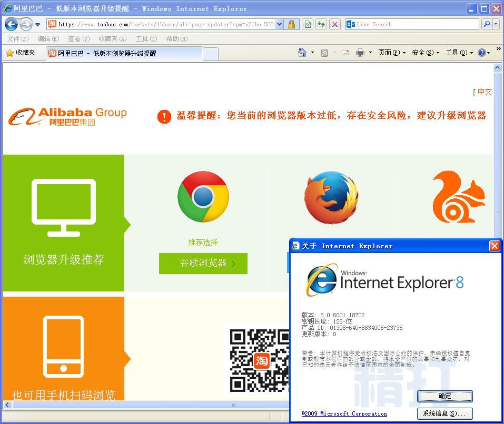The image size is (504, 424).
Task: Open search provider dropdown arrow
Action: pos(496,24)
